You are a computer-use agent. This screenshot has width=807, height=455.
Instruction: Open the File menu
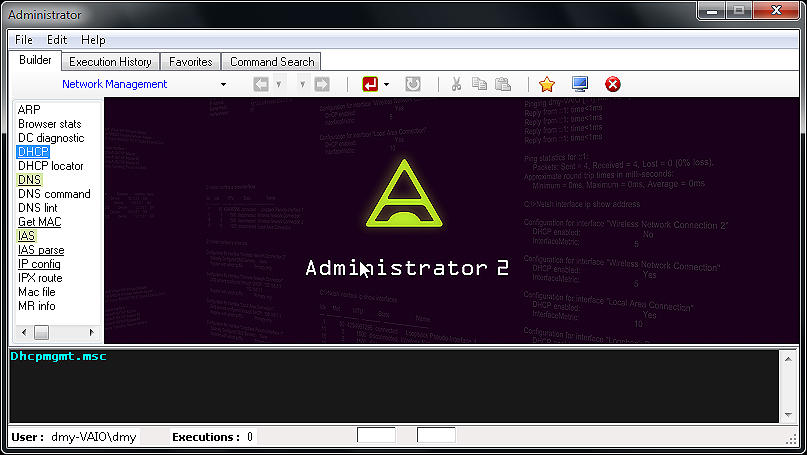tap(24, 40)
